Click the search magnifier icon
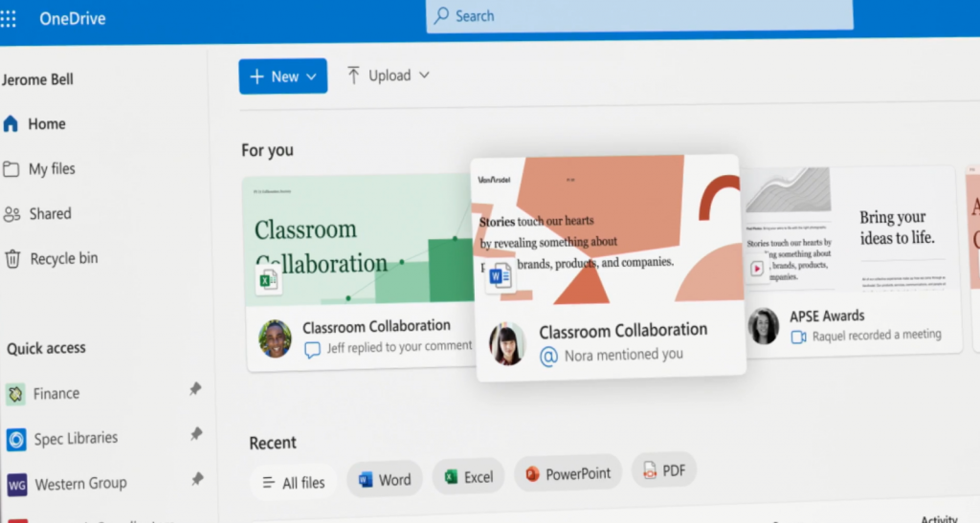 point(441,15)
